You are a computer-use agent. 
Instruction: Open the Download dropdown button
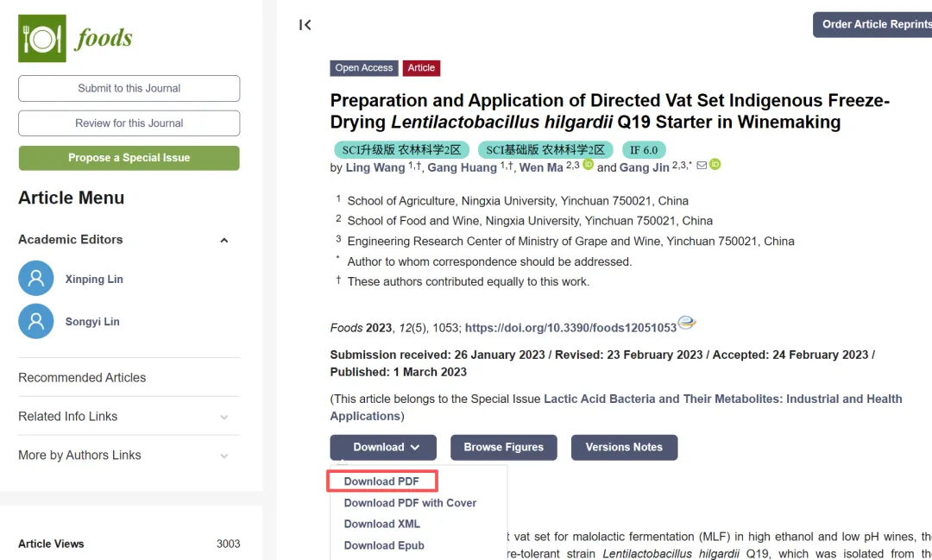coord(383,448)
